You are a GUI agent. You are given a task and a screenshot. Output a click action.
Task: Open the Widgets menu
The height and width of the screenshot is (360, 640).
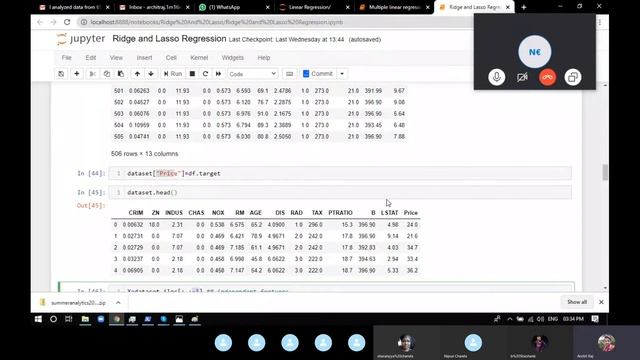pos(233,58)
